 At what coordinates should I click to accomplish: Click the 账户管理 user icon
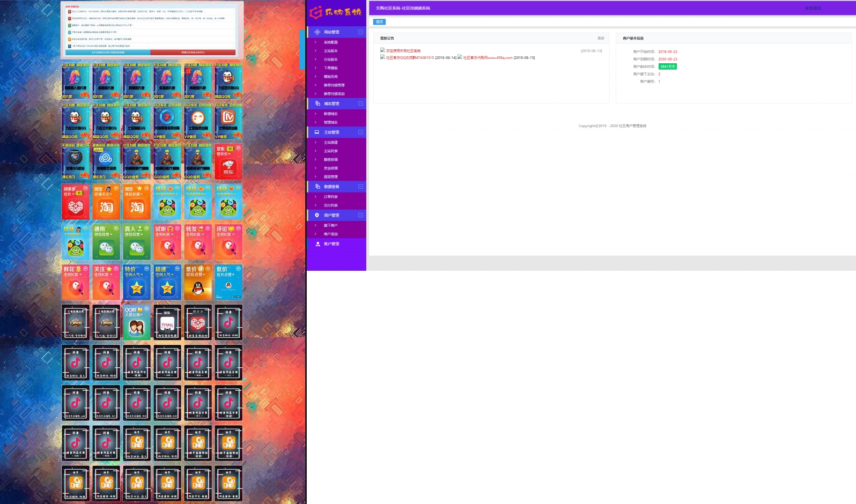[x=318, y=244]
